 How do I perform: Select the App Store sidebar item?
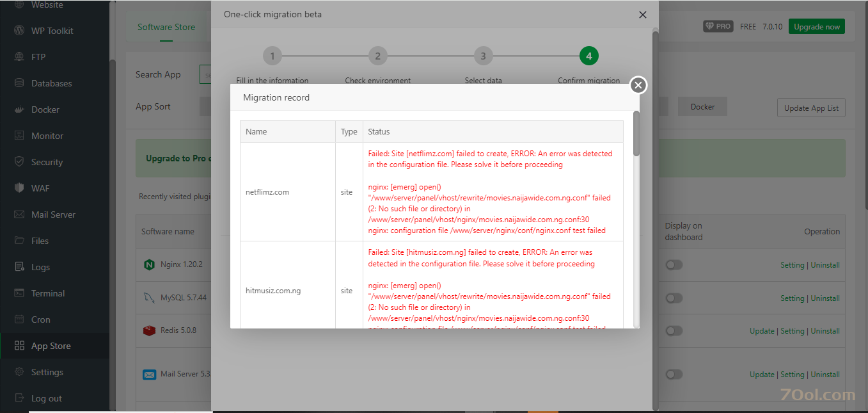pos(54,346)
